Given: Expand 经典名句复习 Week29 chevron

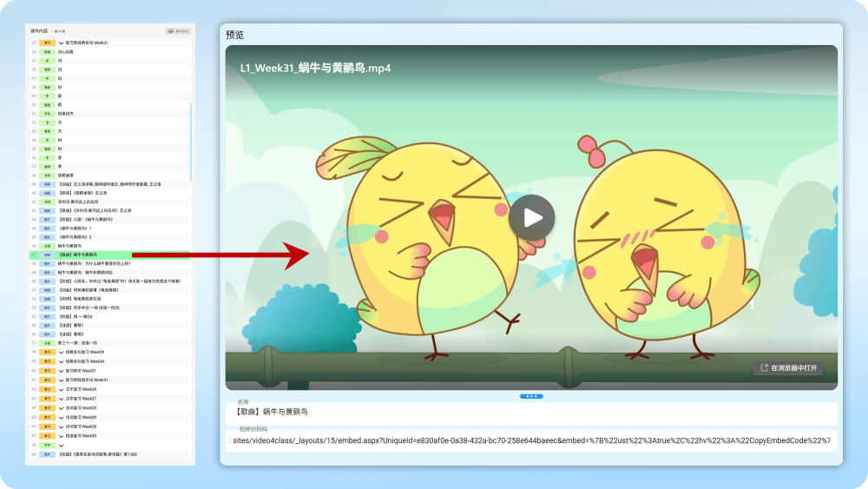Looking at the screenshot, I should (62, 352).
